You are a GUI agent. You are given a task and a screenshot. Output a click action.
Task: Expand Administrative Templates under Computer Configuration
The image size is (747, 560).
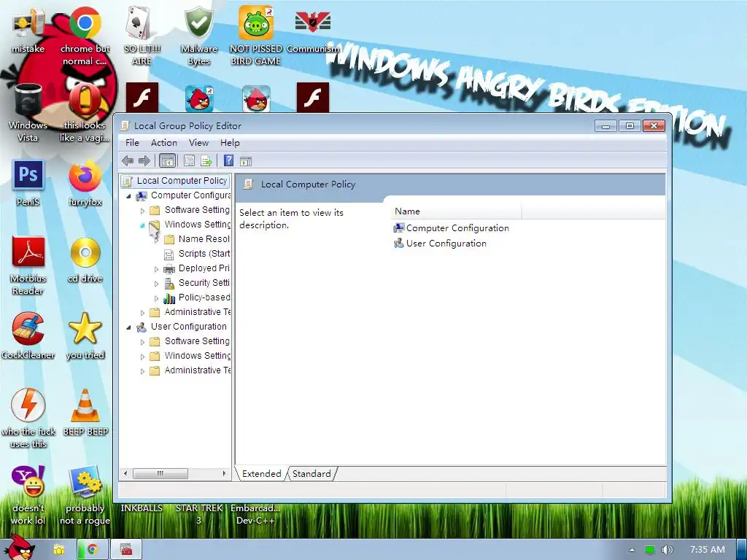[x=142, y=313]
